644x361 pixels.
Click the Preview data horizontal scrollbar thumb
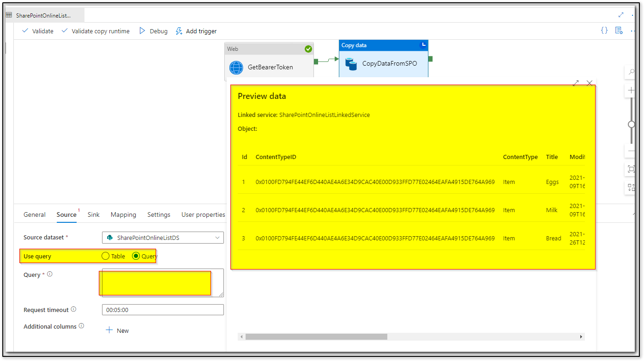click(316, 337)
